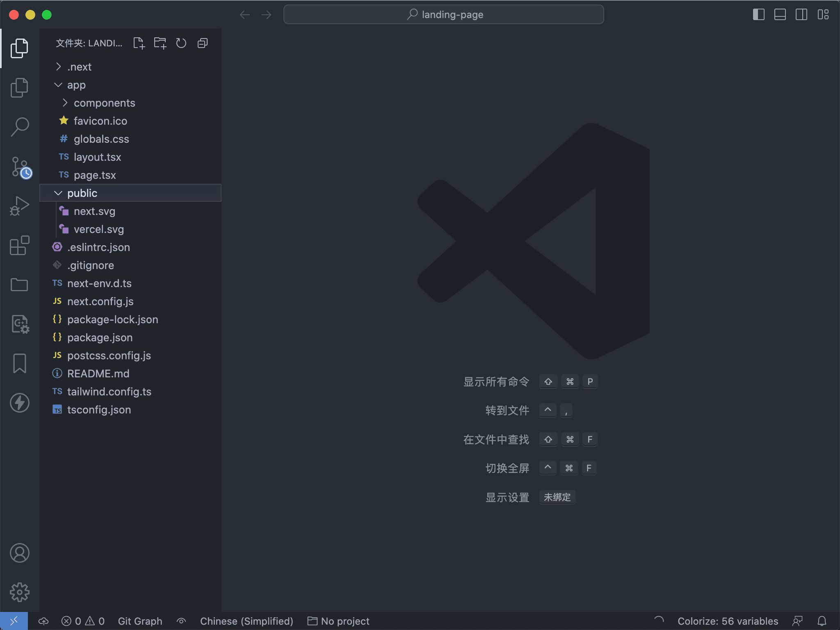Open page.tsx file
The width and height of the screenshot is (840, 630).
130,175
